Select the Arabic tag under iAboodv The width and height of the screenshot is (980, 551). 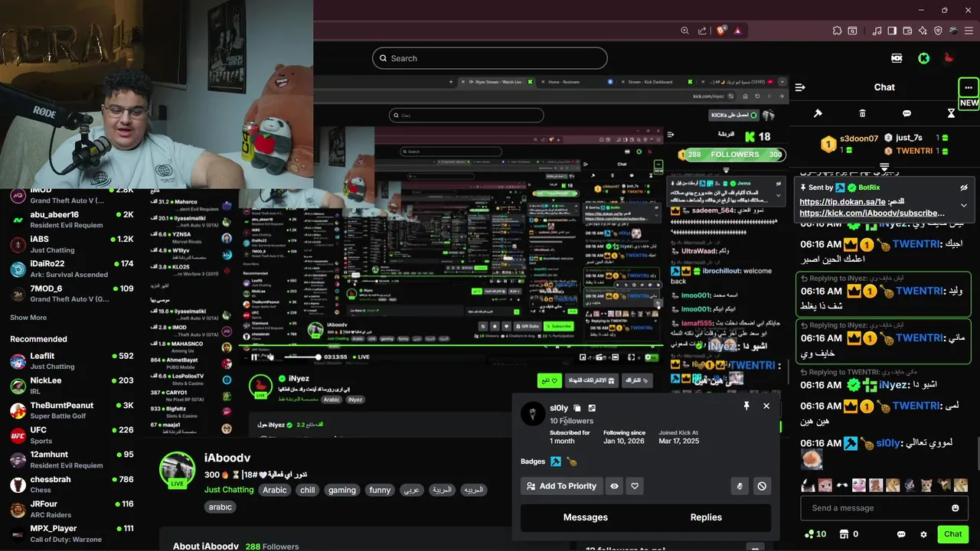tap(275, 490)
